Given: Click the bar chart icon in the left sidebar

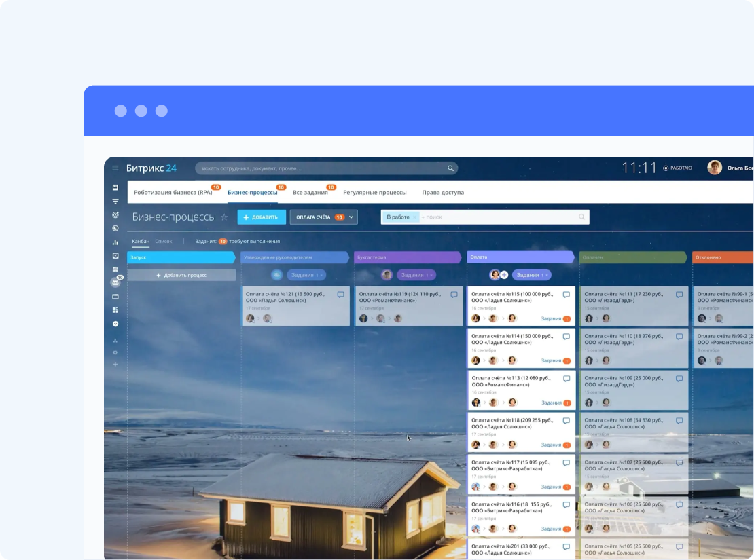Looking at the screenshot, I should click(x=115, y=242).
